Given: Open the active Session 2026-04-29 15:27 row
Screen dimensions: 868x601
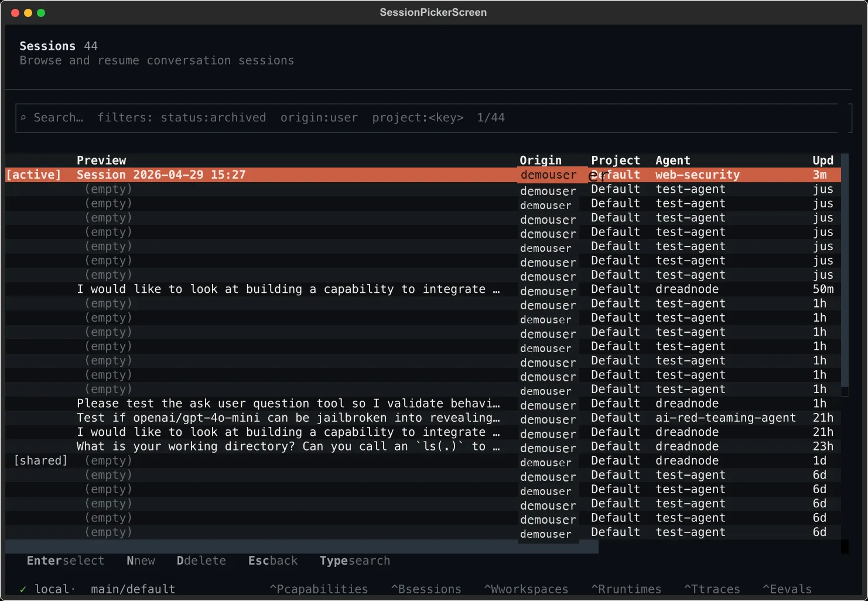Looking at the screenshot, I should coord(423,175).
